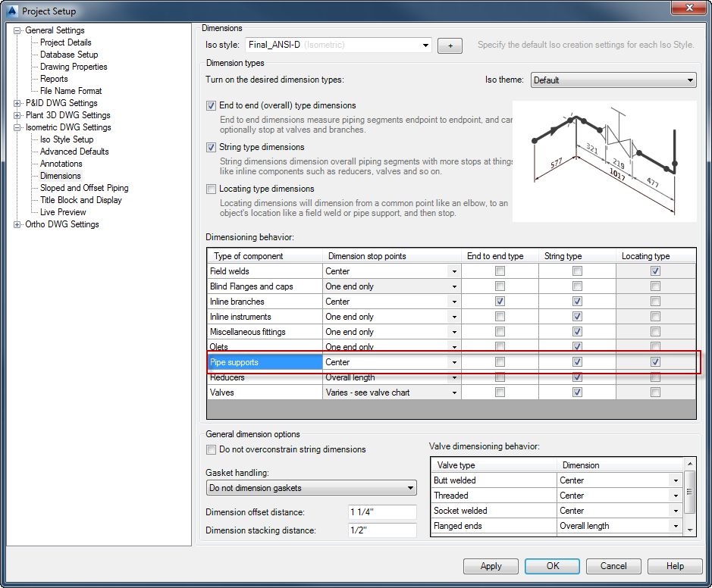The height and width of the screenshot is (588, 712).
Task: Collapse Isometric DWG Settings node
Action: 17,128
